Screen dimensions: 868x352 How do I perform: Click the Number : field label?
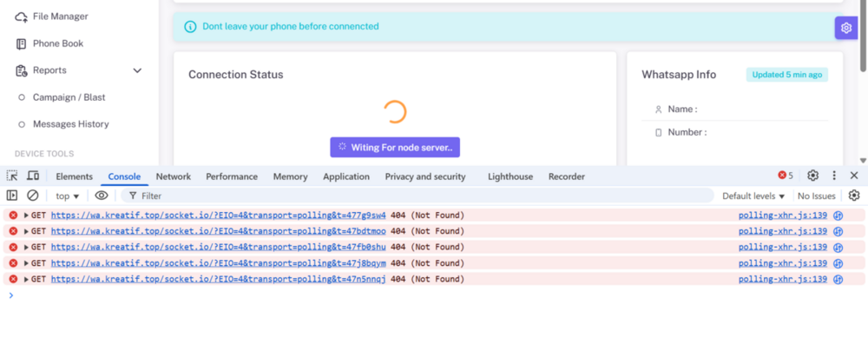pyautogui.click(x=687, y=132)
